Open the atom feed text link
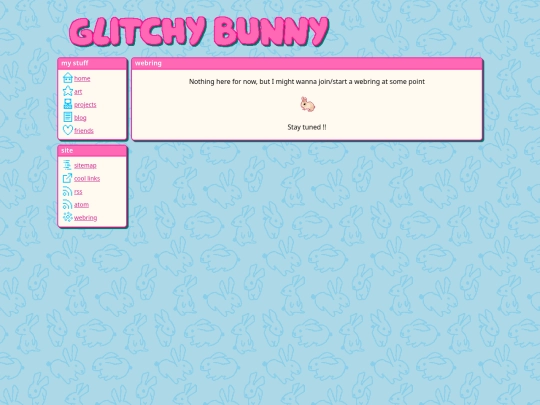This screenshot has width=540, height=405. (x=81, y=205)
